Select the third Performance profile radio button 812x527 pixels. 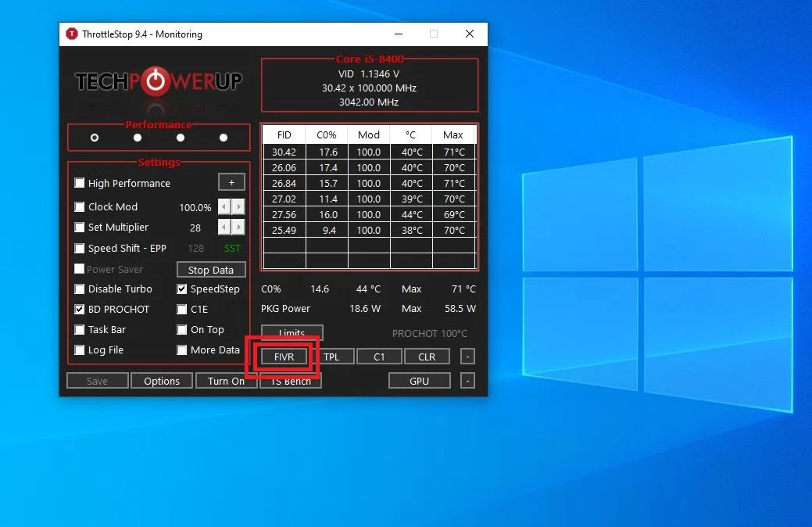coord(181,138)
